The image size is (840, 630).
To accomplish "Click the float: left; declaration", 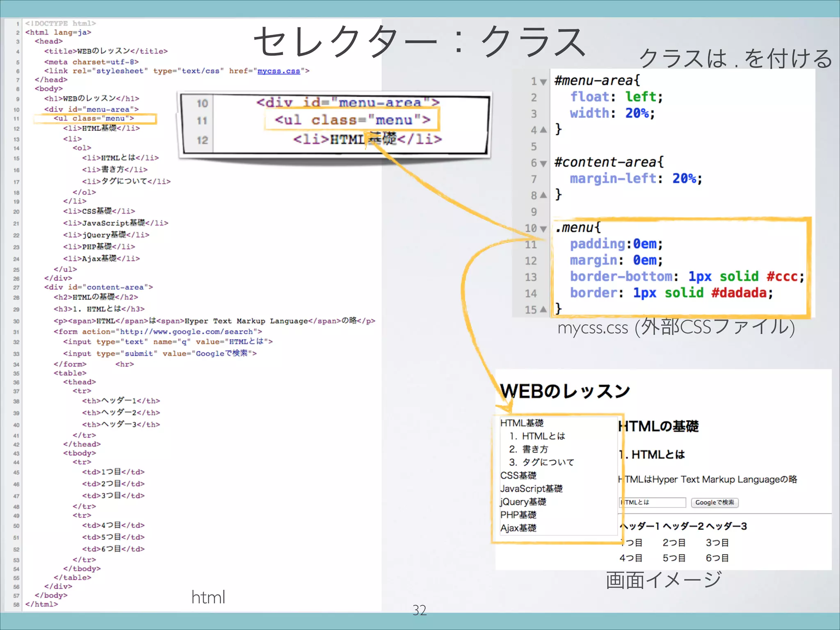I will (x=616, y=97).
